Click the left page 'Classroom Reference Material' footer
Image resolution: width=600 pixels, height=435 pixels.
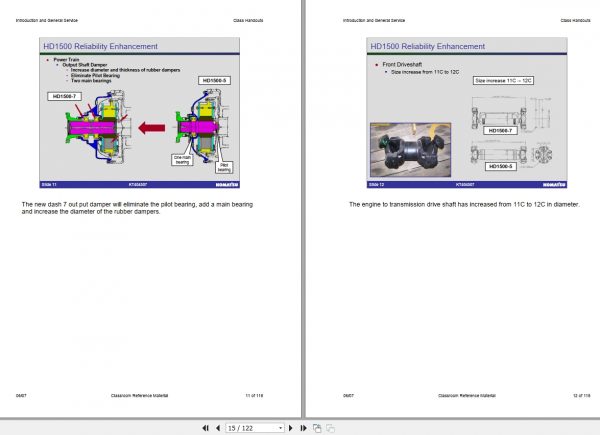pos(139,396)
